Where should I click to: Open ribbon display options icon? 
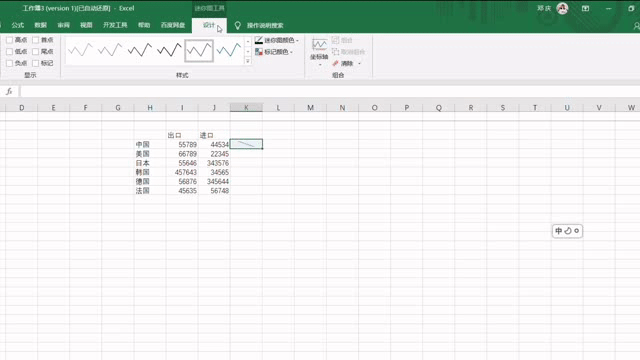pyautogui.click(x=585, y=8)
